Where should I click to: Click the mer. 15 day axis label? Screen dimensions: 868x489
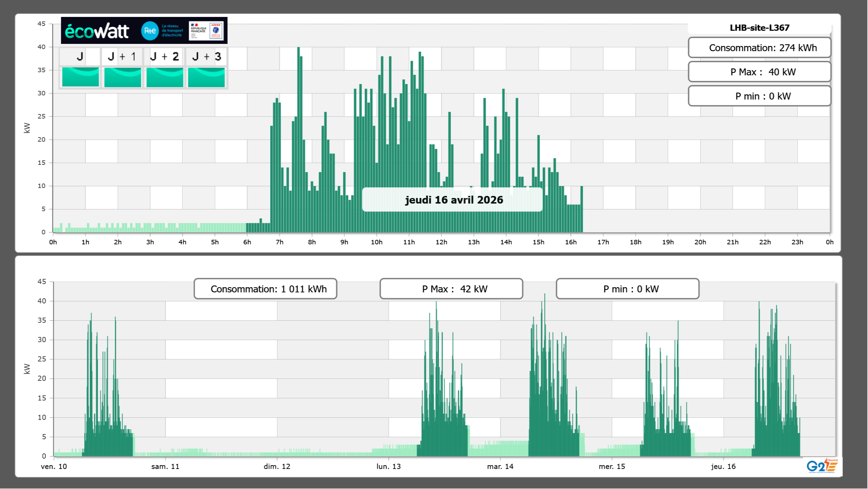(612, 467)
